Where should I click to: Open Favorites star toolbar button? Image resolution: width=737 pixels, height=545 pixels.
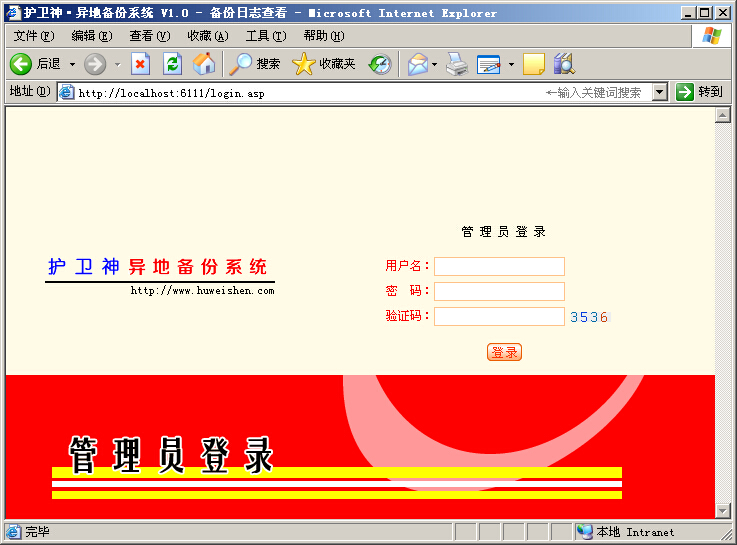[323, 64]
